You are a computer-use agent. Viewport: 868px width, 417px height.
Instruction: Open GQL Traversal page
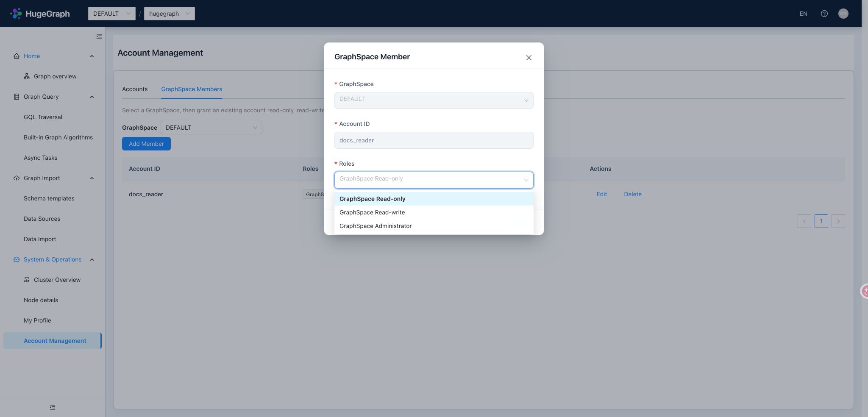click(43, 117)
